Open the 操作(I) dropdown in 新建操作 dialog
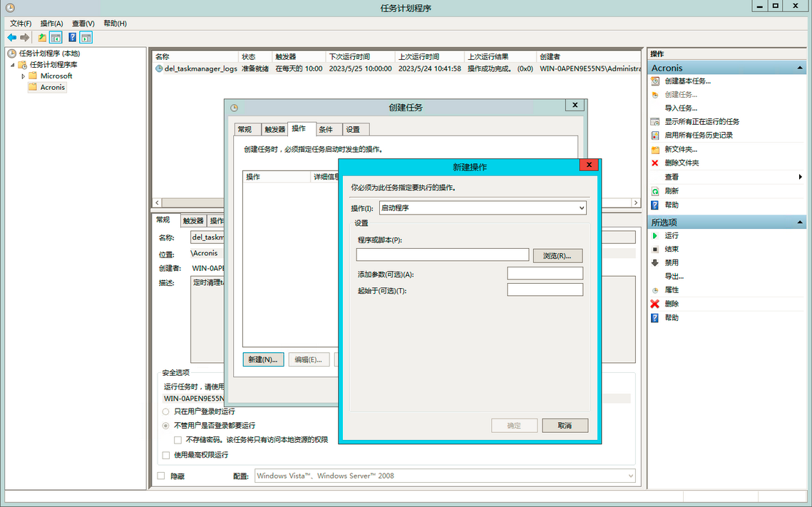This screenshot has height=507, width=812. (483, 208)
